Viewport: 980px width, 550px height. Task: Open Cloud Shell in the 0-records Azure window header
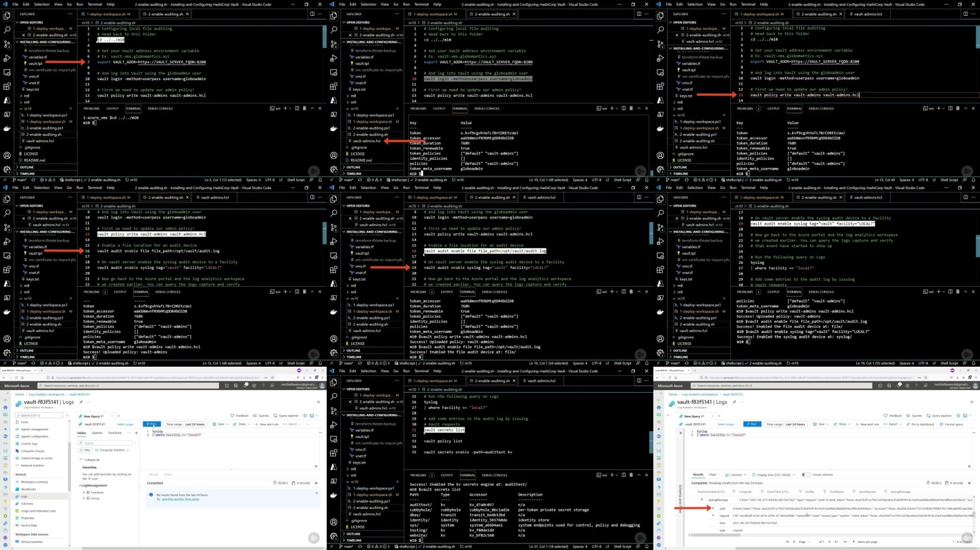point(226,385)
